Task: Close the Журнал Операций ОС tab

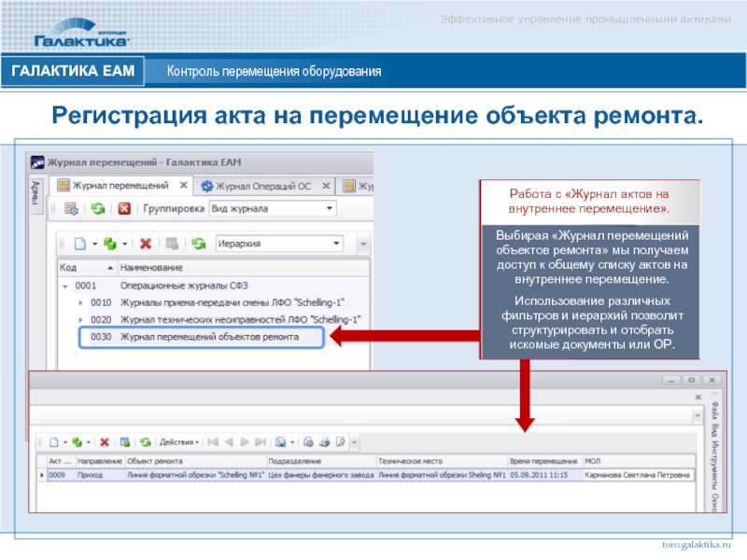Action: [326, 186]
